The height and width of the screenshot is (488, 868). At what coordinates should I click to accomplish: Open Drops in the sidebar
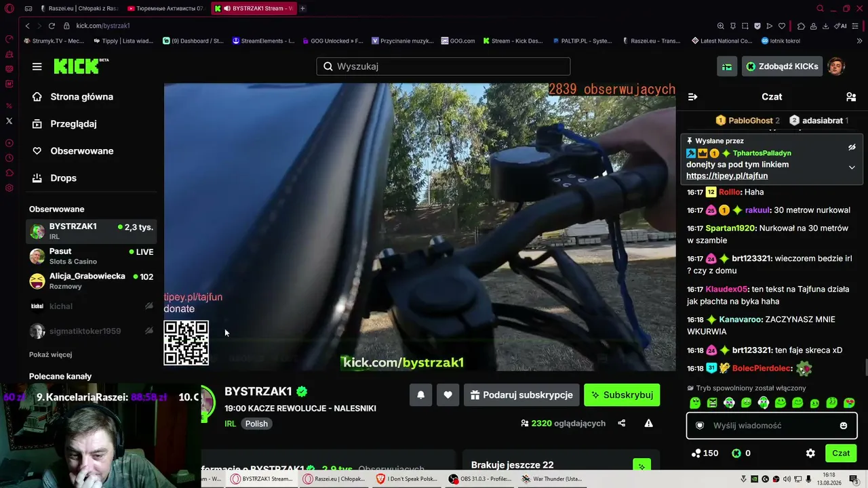click(54, 178)
